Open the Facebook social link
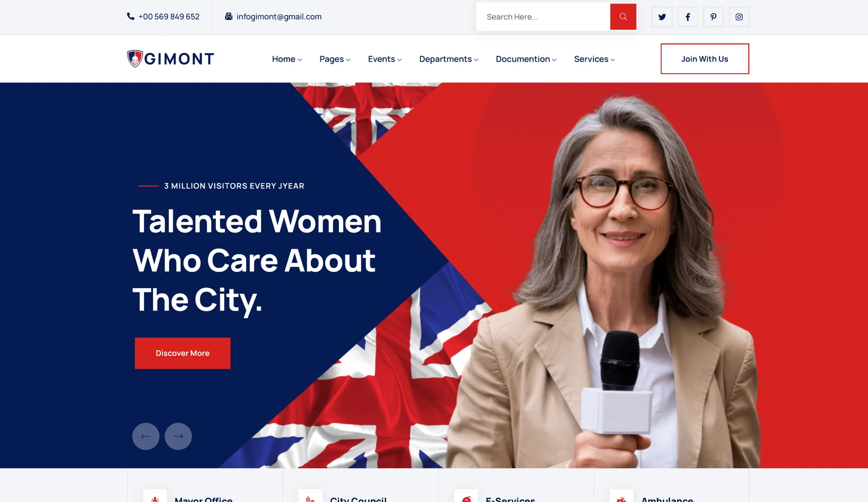 coord(688,17)
